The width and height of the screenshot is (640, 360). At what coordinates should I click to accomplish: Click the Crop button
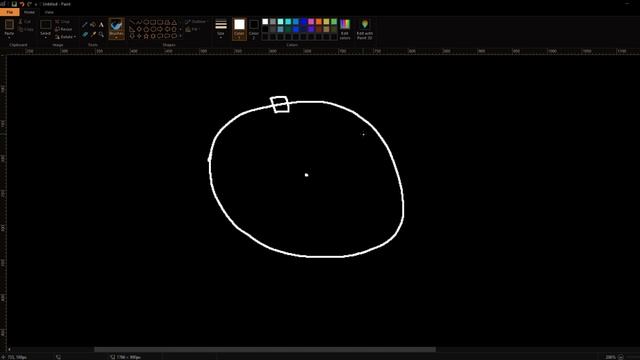click(62, 22)
